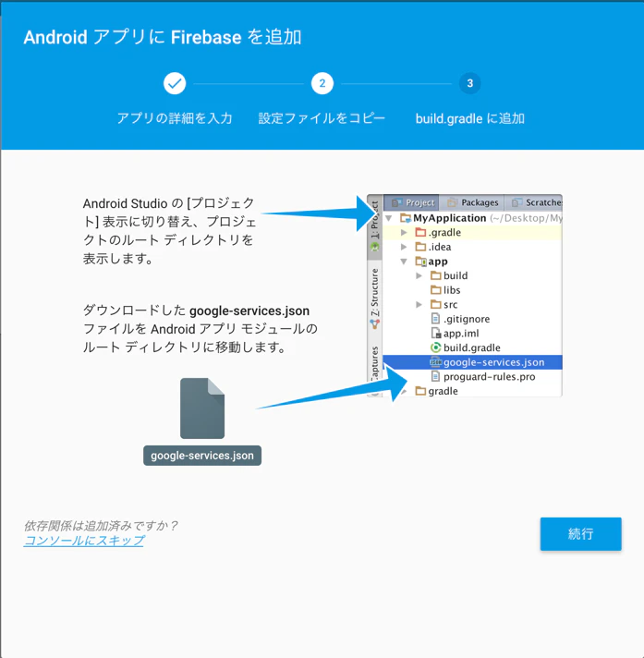This screenshot has height=658, width=644.
Task: Click the 依存関係は追加済みですか？ text
Action: [x=101, y=526]
